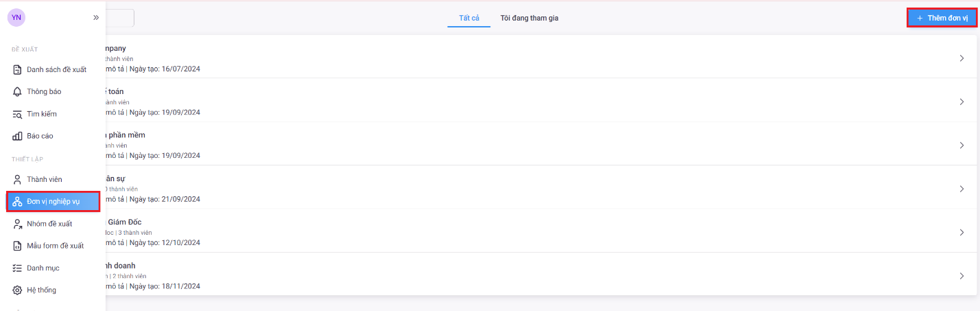Click the Thêm đơn vị button
This screenshot has height=311, width=980.
[x=942, y=18]
